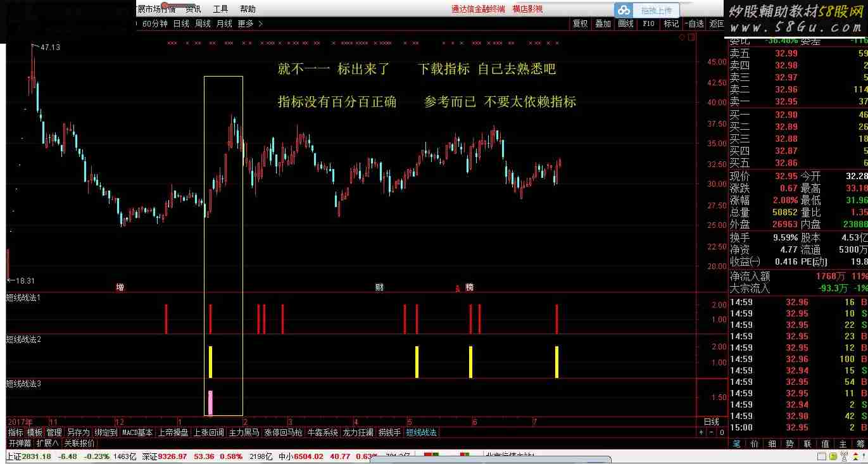Click the 短线战法3 sub-chart label
The image size is (868, 464).
[x=23, y=383]
